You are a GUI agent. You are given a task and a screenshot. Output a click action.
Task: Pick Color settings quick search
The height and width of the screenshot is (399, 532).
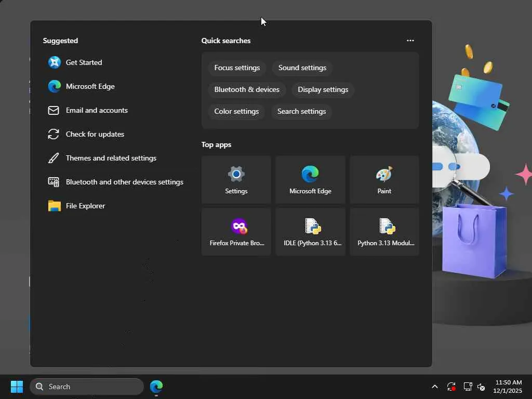point(236,111)
